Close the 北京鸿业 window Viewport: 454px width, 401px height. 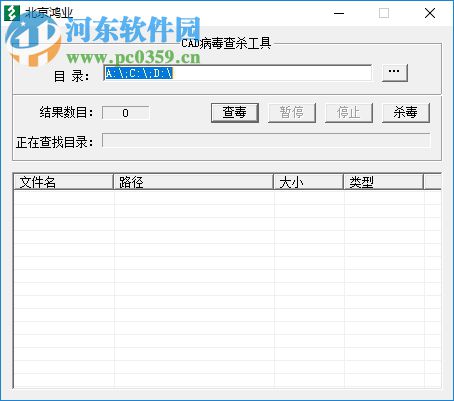click(x=430, y=13)
